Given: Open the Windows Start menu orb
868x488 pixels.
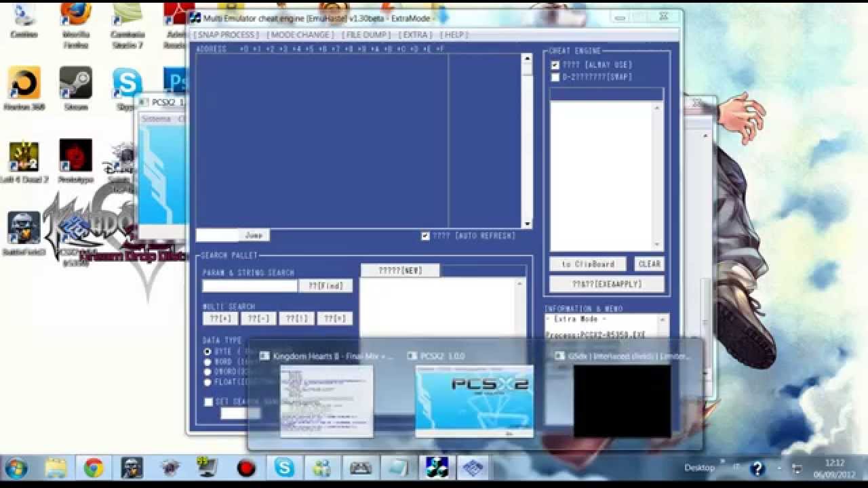Looking at the screenshot, I should point(16,468).
